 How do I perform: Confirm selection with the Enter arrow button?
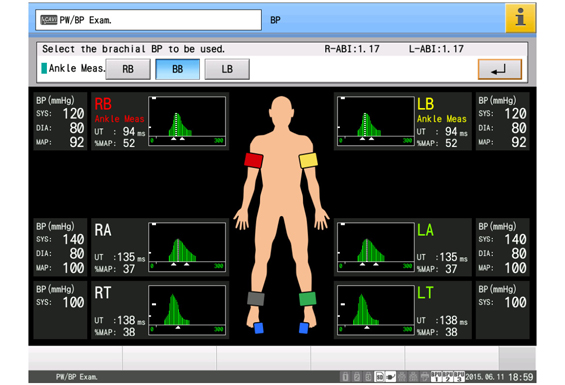[499, 69]
